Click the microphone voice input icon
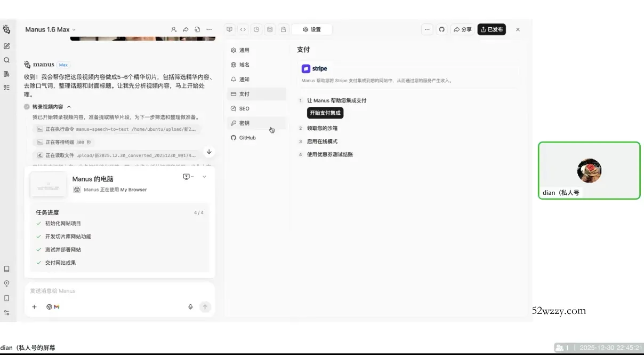 (190, 307)
